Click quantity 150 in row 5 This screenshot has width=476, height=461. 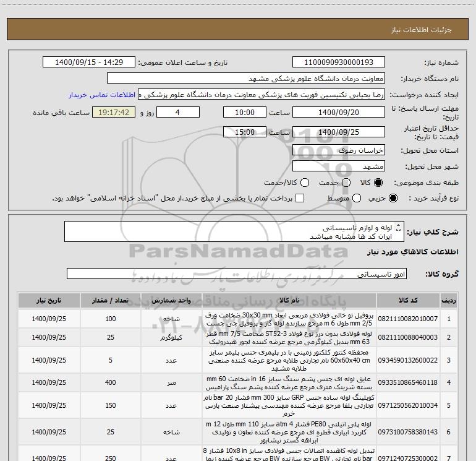[x=111, y=405]
